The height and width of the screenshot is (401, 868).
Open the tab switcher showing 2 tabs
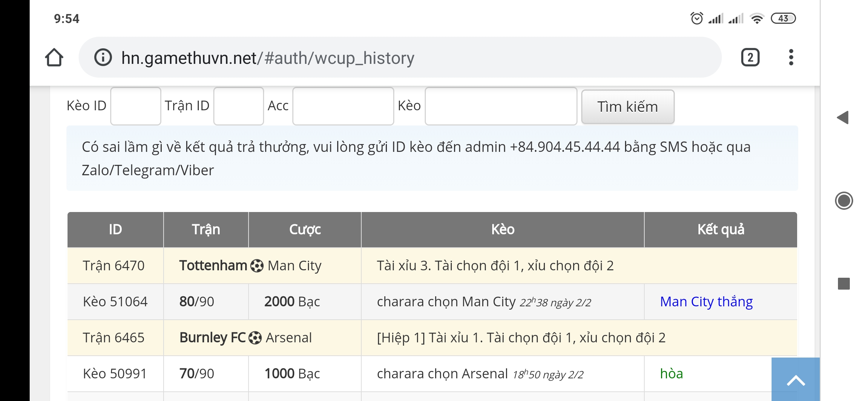pyautogui.click(x=750, y=58)
